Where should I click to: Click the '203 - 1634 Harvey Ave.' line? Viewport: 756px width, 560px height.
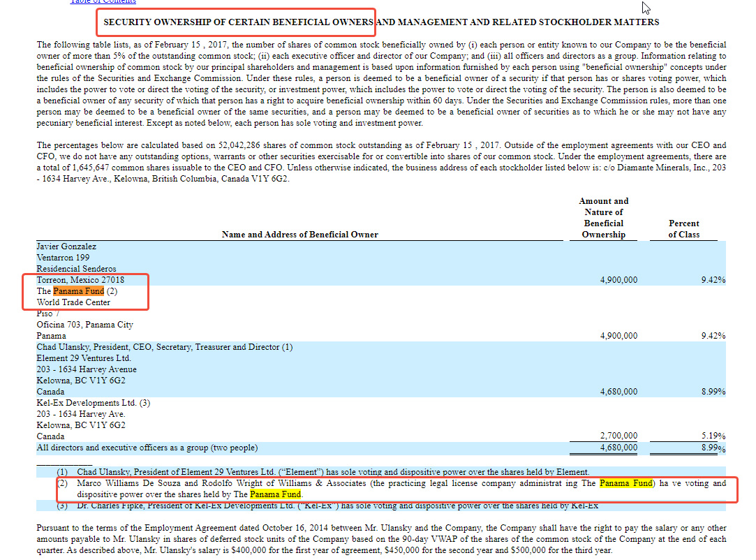[81, 414]
